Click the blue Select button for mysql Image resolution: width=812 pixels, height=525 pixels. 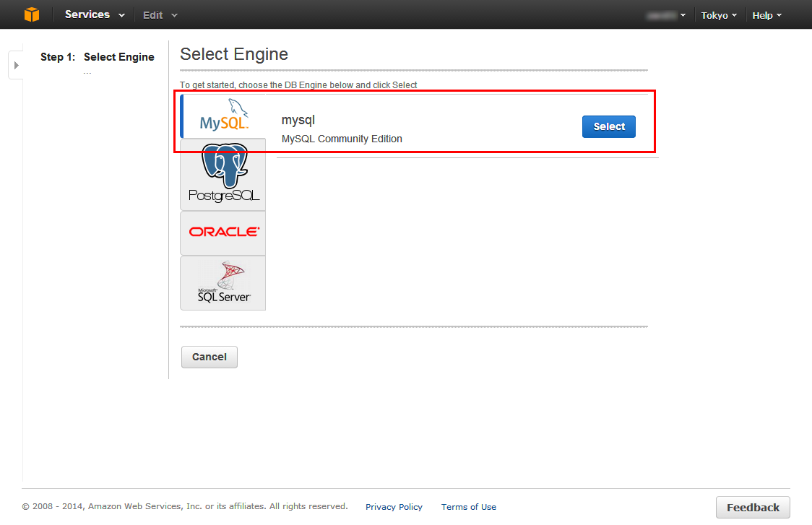tap(609, 127)
